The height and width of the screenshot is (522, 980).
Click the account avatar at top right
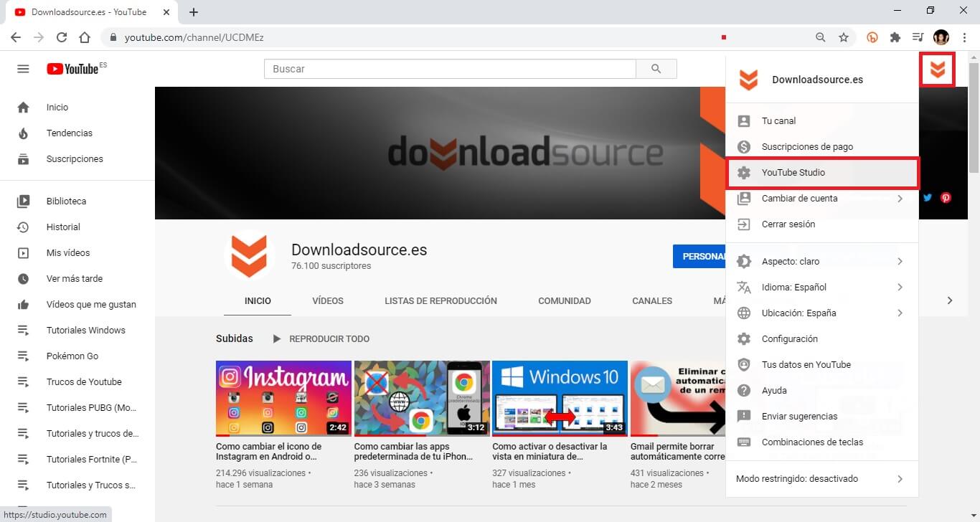tap(937, 70)
